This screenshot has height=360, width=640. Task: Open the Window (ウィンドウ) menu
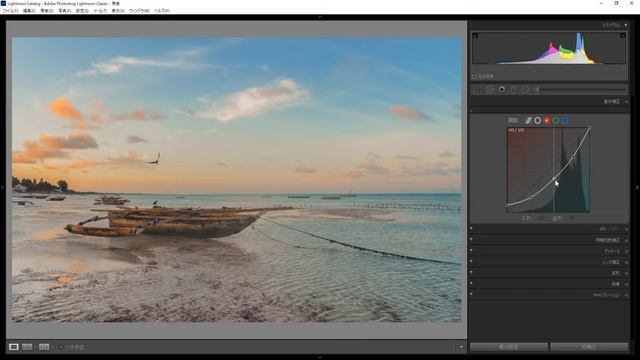(x=139, y=11)
